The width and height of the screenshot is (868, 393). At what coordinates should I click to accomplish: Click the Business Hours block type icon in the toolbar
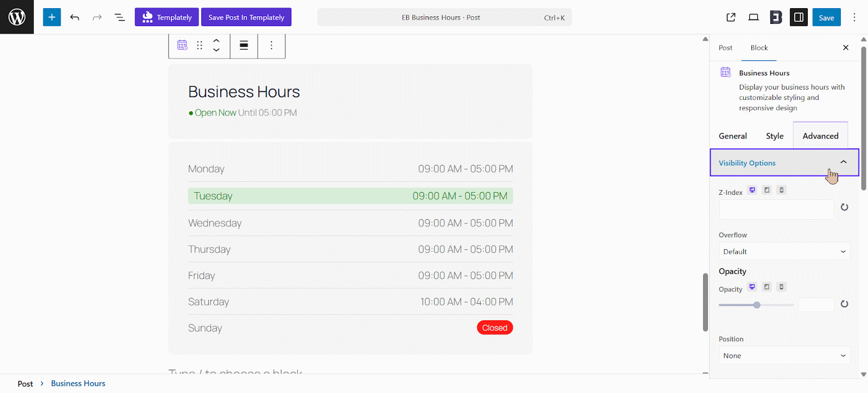click(x=182, y=45)
